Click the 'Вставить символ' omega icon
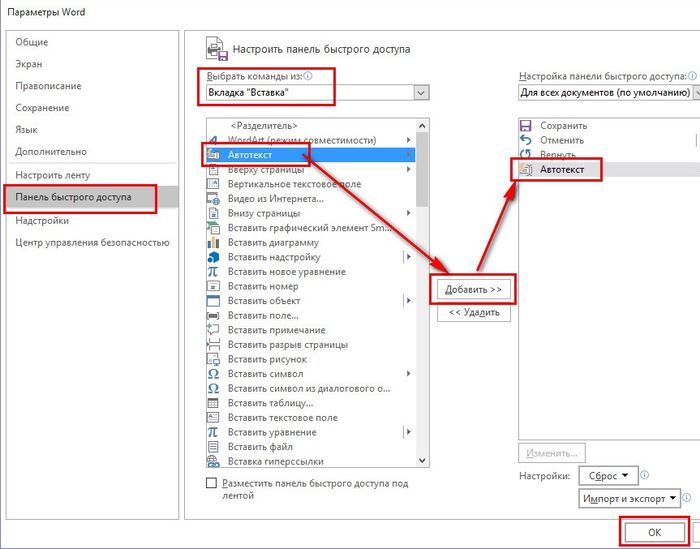Image resolution: width=700 pixels, height=549 pixels. pyautogui.click(x=212, y=374)
